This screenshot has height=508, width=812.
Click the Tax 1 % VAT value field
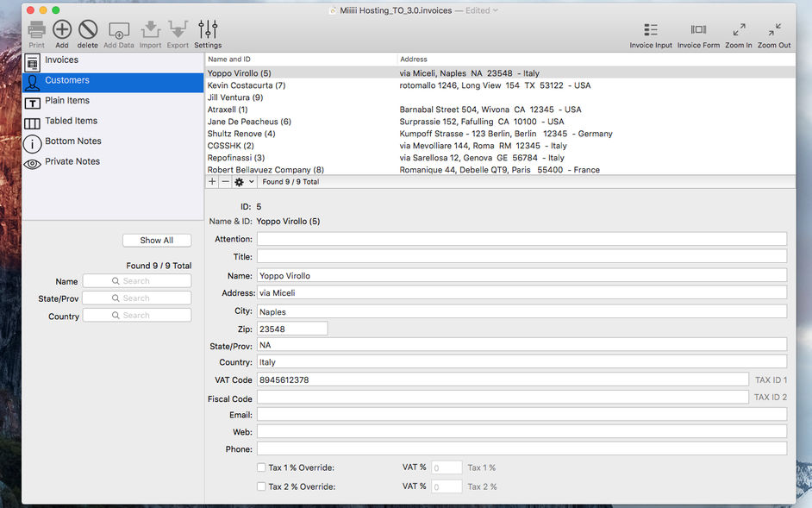447,467
